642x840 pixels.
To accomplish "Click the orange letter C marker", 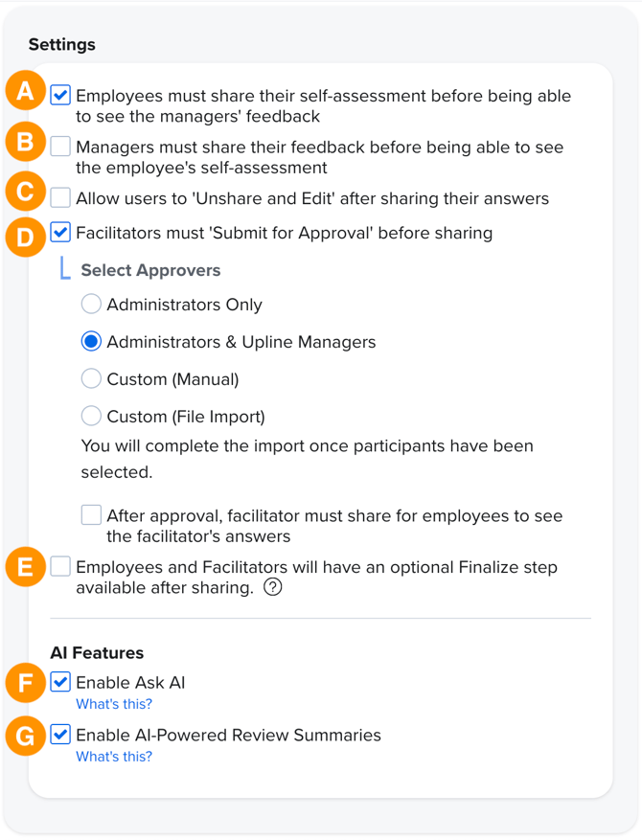I will (x=26, y=192).
